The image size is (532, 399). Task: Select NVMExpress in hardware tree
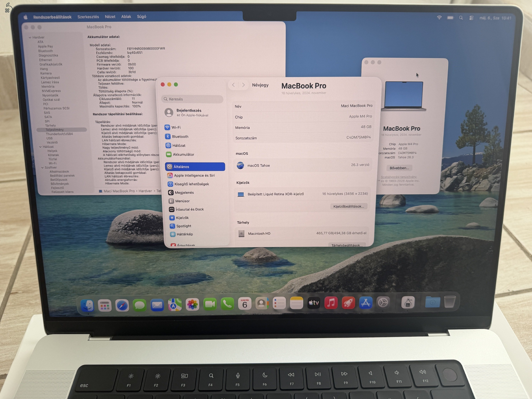[x=51, y=91]
